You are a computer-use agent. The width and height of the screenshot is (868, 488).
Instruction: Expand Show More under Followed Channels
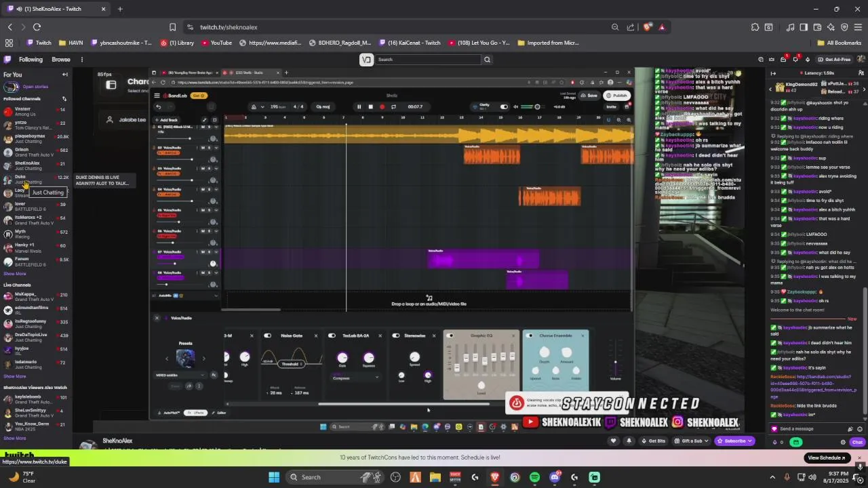coord(15,274)
